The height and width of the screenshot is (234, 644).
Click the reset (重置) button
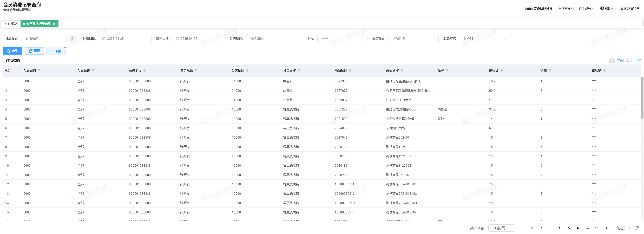(34, 51)
